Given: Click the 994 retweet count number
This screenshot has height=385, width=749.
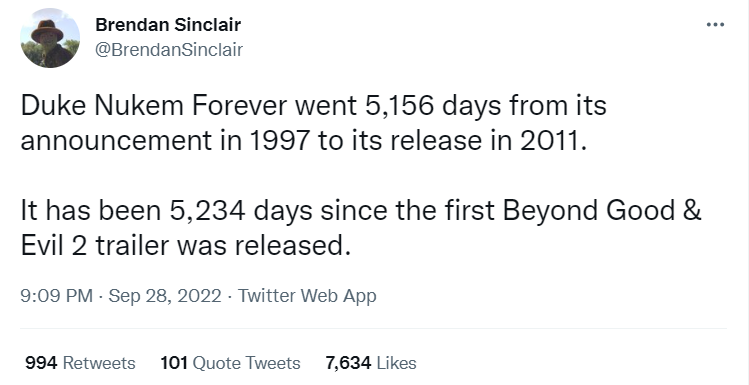Looking at the screenshot, I should 41,363.
